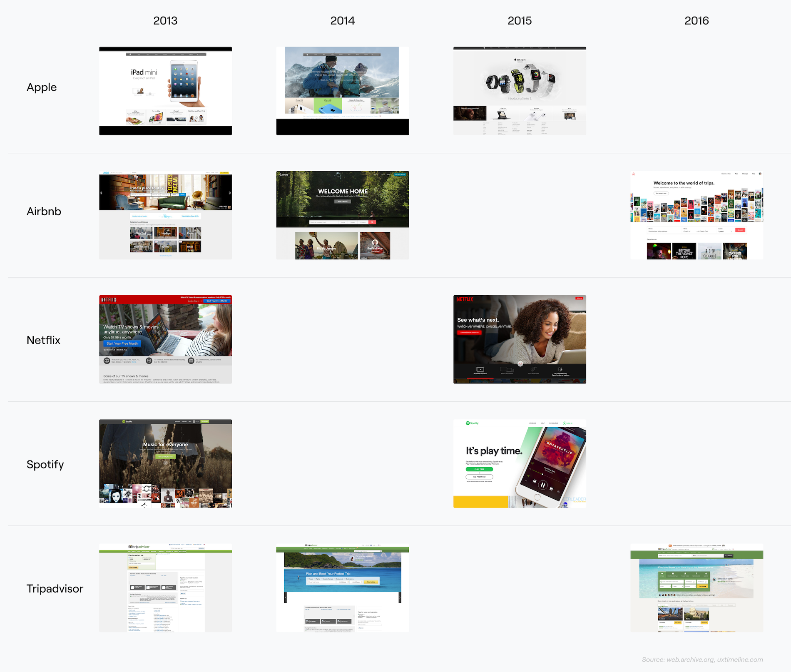
Task: Click the 2016 column header
Action: 696,20
